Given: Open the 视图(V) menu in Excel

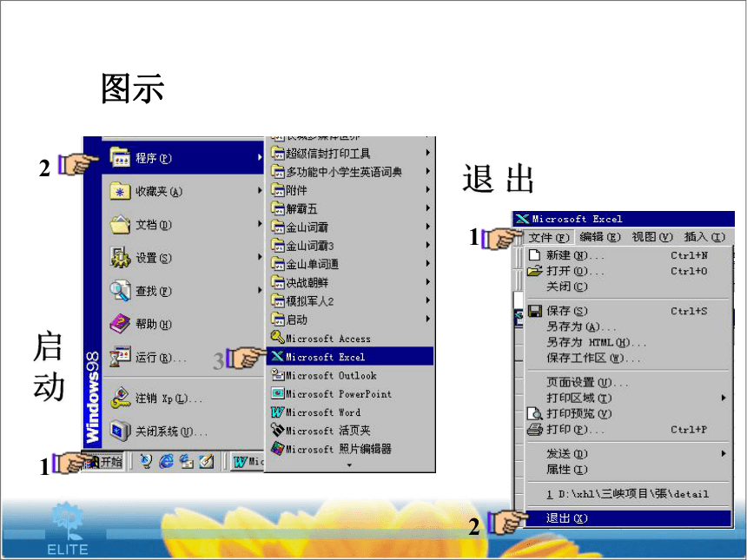Looking at the screenshot, I should (652, 237).
